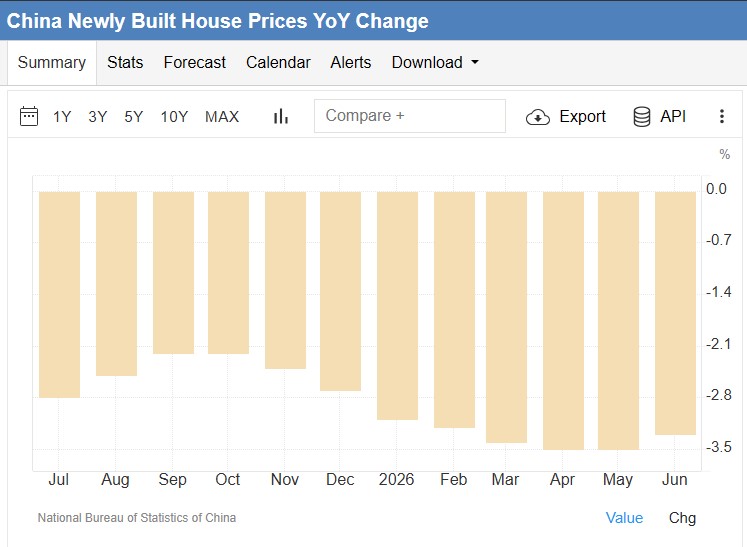Switch chart to 10Y range

pos(174,117)
